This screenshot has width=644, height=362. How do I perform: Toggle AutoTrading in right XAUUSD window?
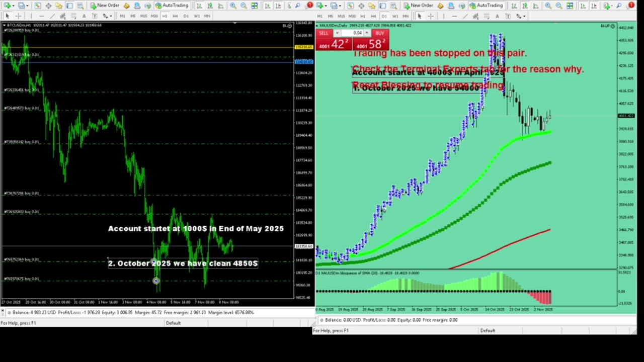(486, 6)
